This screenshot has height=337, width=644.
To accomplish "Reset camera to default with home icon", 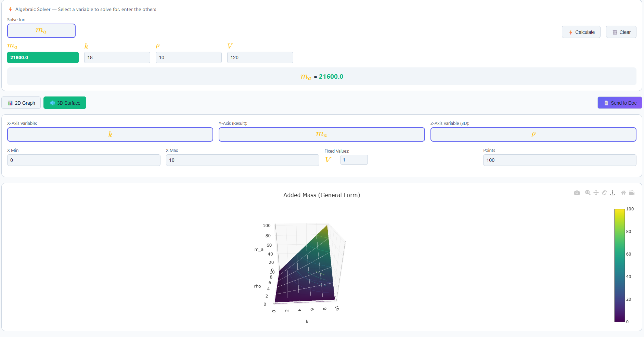I will click(623, 193).
